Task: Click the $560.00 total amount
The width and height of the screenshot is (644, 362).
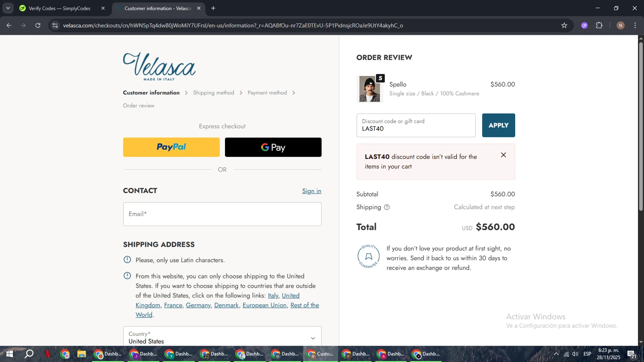Action: click(495, 227)
